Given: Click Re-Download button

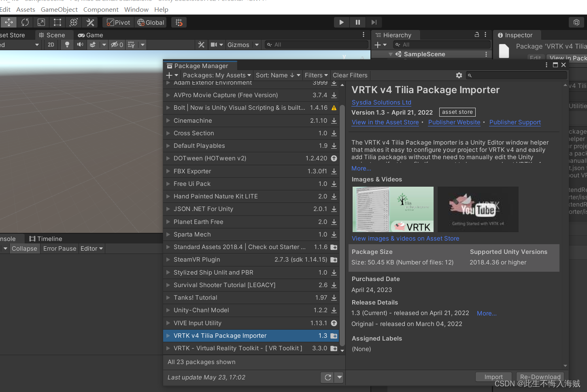Looking at the screenshot, I should tap(540, 377).
